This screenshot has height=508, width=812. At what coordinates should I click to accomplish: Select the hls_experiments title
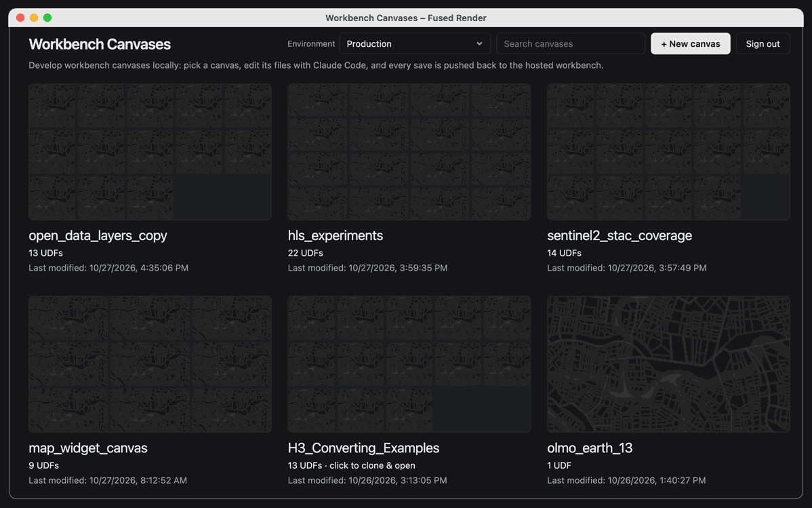(336, 235)
